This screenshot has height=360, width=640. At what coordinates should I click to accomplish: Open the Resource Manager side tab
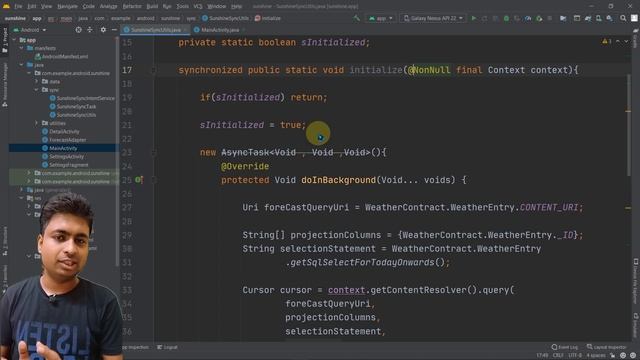click(5, 85)
